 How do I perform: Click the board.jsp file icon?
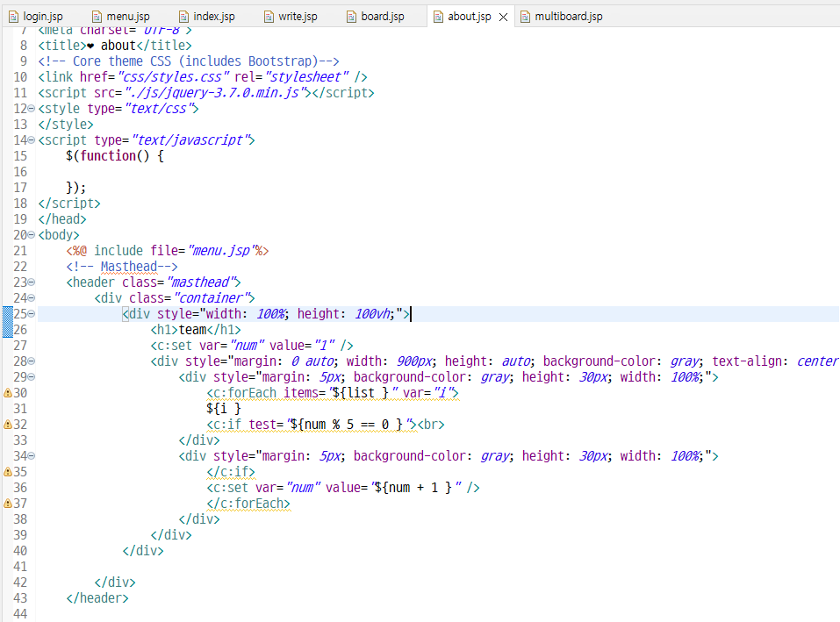tap(351, 18)
